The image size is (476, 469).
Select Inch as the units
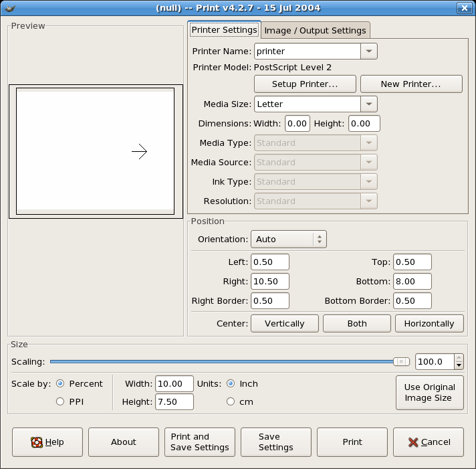pos(231,384)
